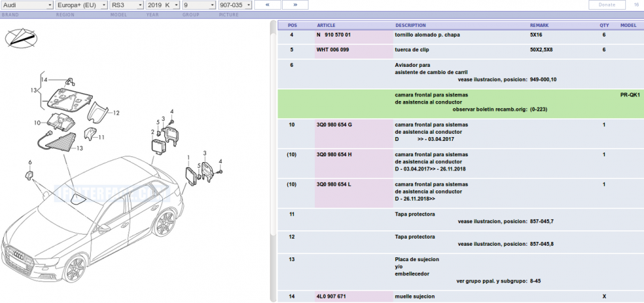Go to next picture with » button
644x303 pixels.
295,5
